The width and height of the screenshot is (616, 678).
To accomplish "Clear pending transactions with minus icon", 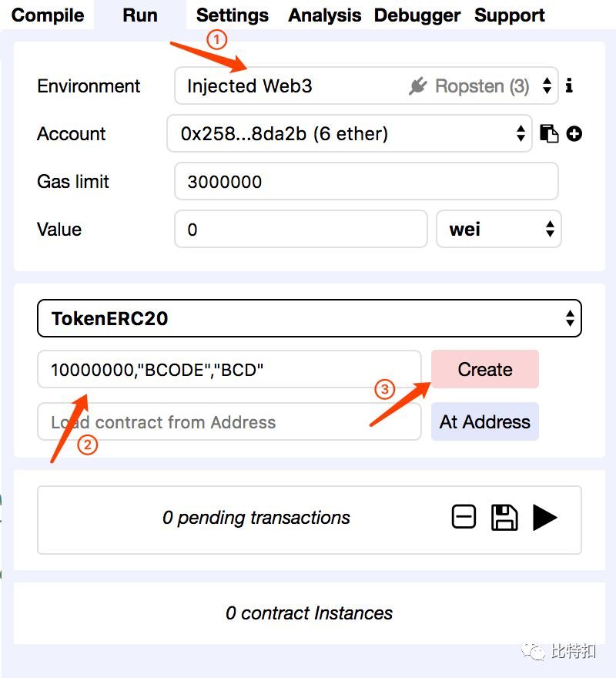I will point(464,517).
